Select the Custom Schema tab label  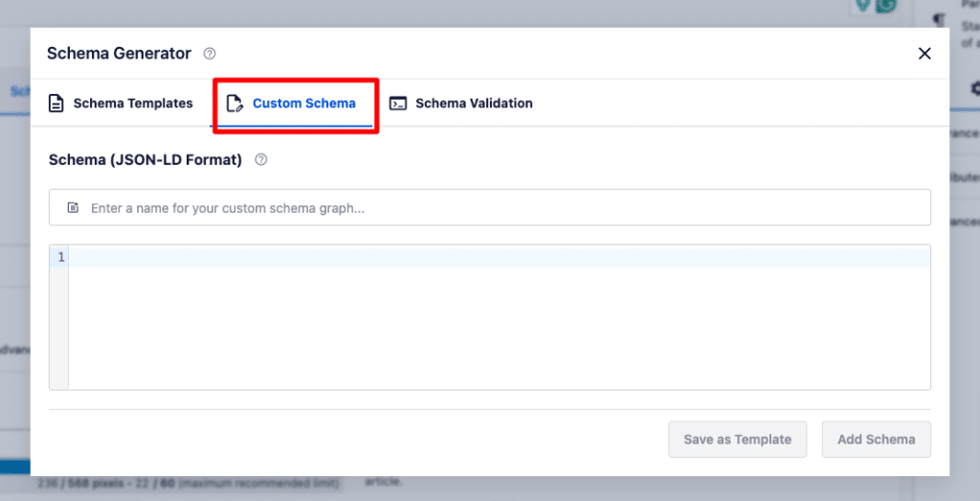tap(303, 103)
